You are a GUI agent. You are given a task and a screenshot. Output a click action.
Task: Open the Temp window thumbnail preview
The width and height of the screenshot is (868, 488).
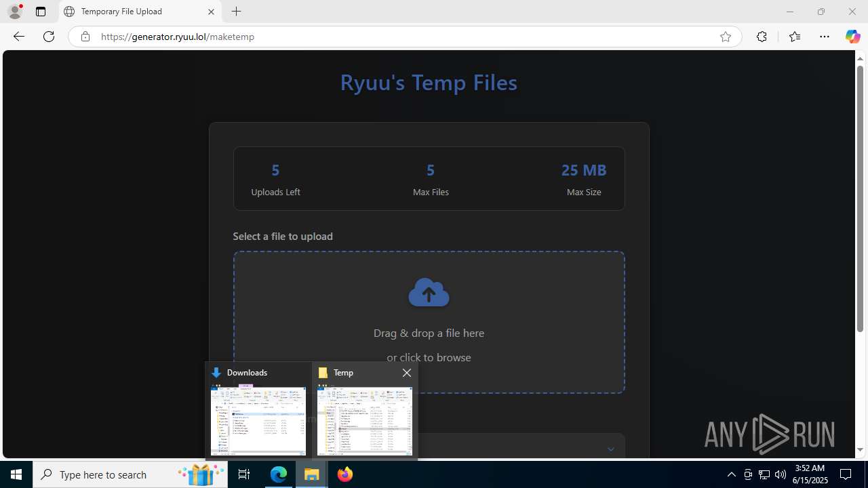point(365,420)
